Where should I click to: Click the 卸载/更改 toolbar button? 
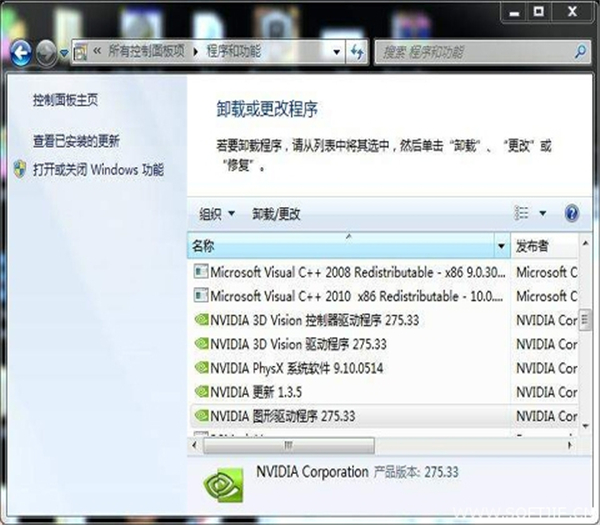(x=276, y=214)
